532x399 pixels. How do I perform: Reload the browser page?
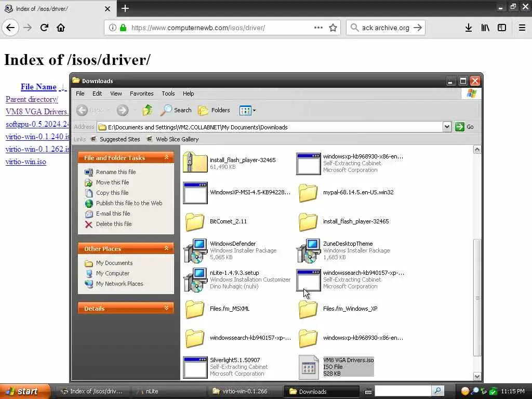coord(44,28)
